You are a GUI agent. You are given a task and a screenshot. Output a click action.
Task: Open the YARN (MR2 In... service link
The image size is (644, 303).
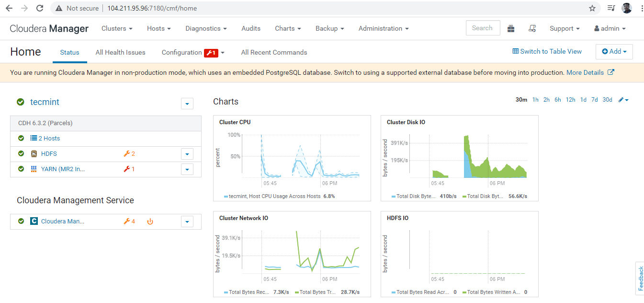63,169
